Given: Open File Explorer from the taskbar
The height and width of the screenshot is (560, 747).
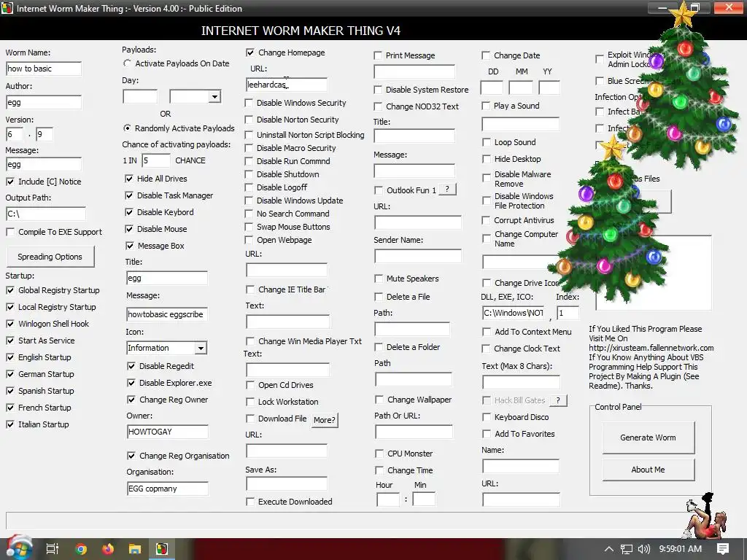Looking at the screenshot, I should point(135,549).
